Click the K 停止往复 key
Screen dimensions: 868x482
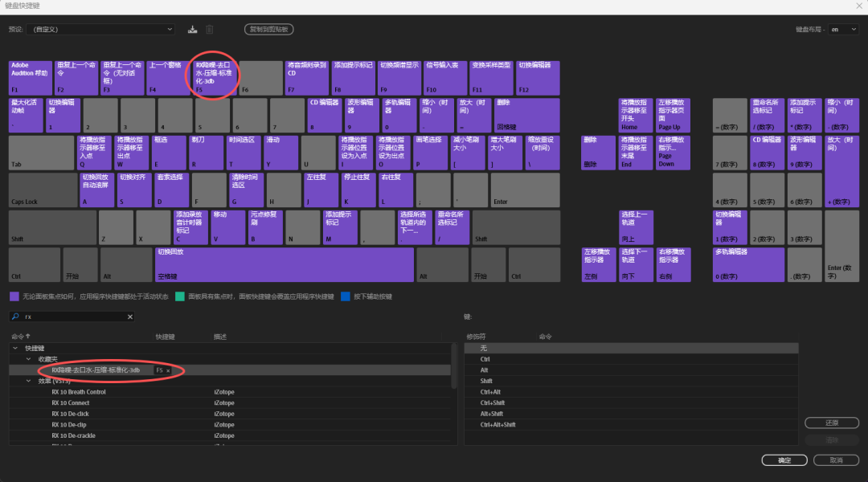(358, 190)
